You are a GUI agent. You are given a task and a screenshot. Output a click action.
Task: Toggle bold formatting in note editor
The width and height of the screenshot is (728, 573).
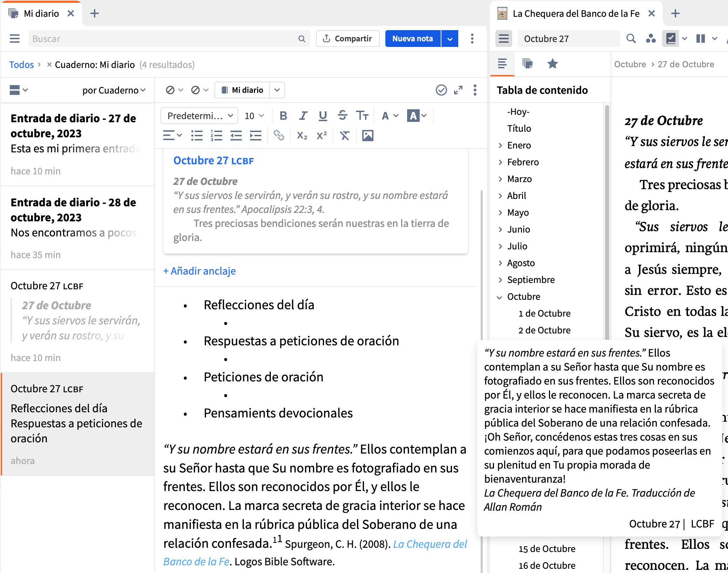coord(283,116)
